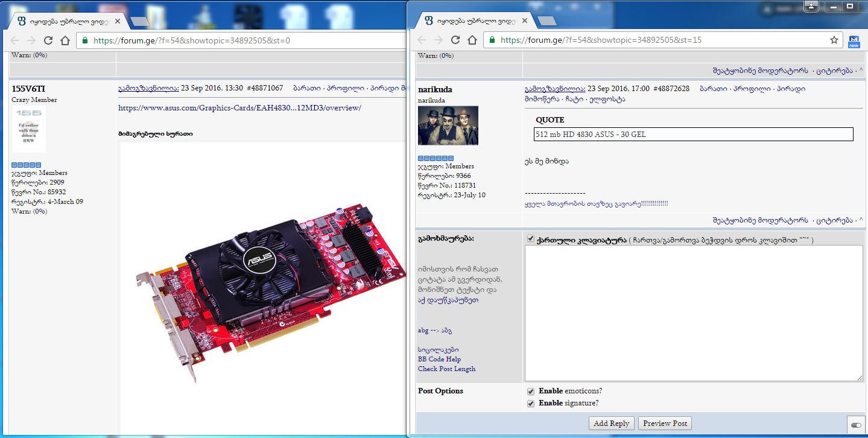
Task: Click post number #48872628
Action: 671,89
